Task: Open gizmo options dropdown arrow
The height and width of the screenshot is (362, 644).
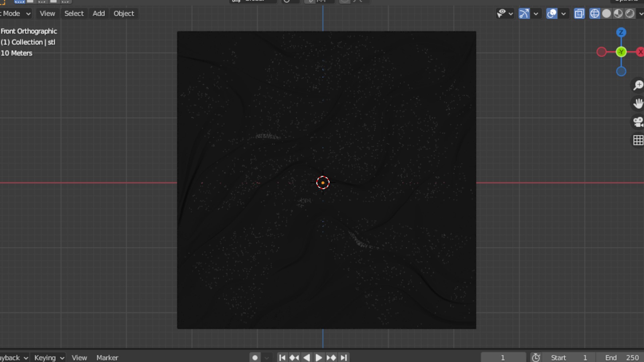Action: (536, 14)
